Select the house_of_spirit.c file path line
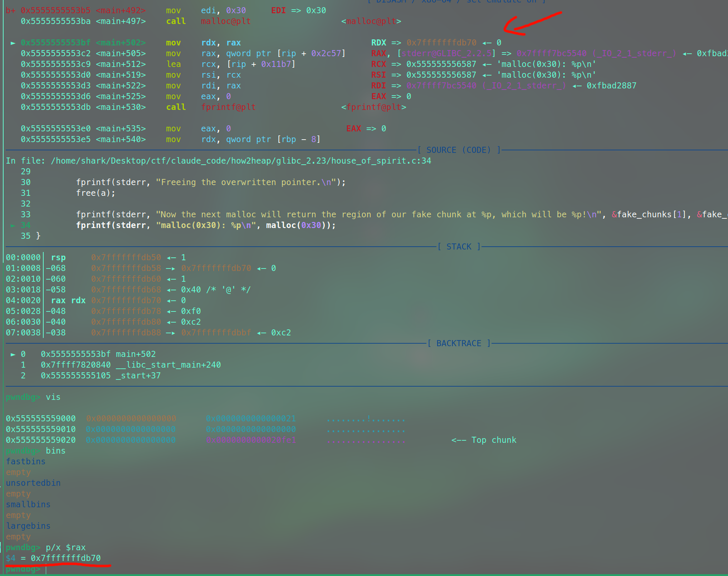 (x=218, y=161)
